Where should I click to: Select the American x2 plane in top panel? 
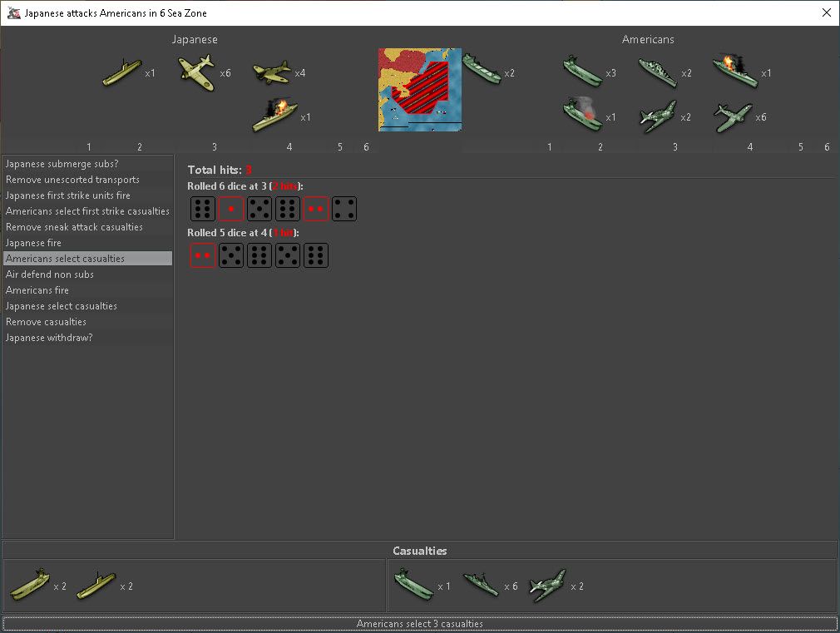click(x=659, y=117)
